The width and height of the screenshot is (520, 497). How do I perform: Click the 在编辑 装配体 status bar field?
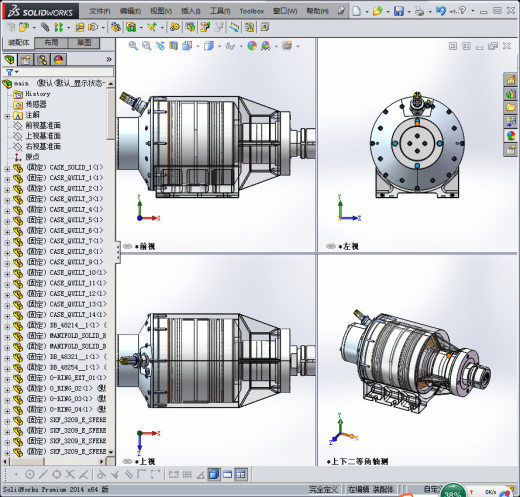tap(371, 489)
